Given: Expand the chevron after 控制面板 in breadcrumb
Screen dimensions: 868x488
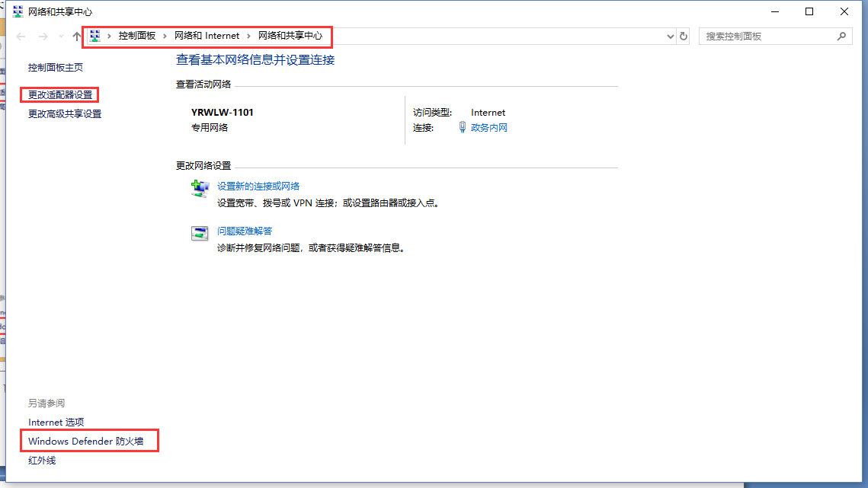Looking at the screenshot, I should [165, 36].
